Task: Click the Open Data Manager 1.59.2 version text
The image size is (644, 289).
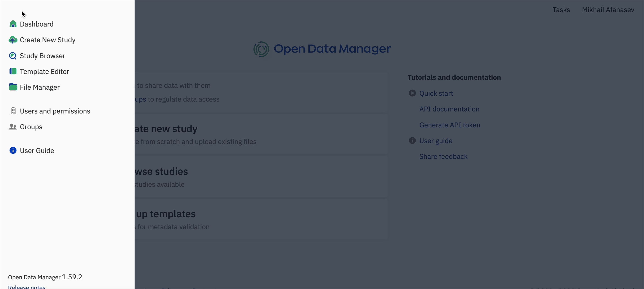Action: point(45,277)
